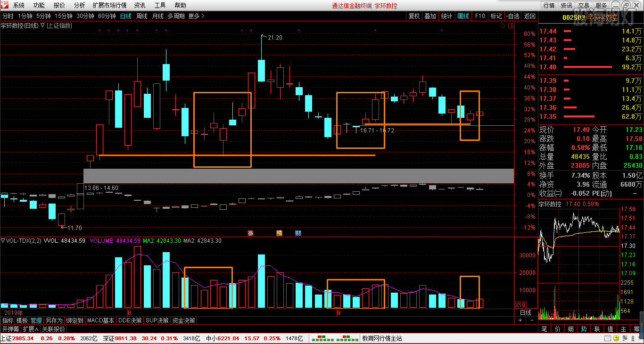Click the yellow upload icon in status bar
Screen dimensions: 644x344
616,338
